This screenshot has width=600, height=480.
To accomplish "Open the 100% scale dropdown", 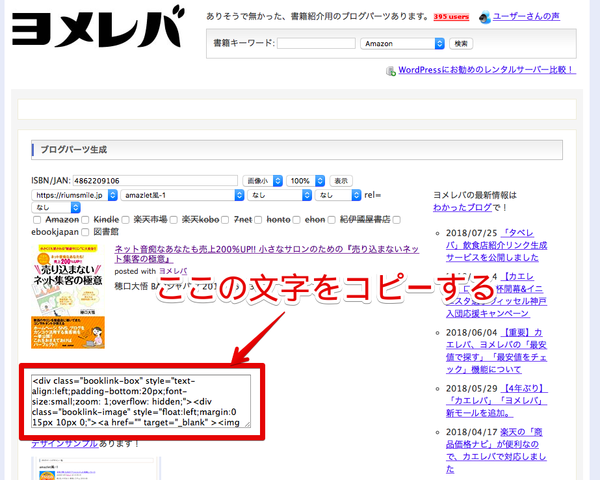I will coord(305,181).
